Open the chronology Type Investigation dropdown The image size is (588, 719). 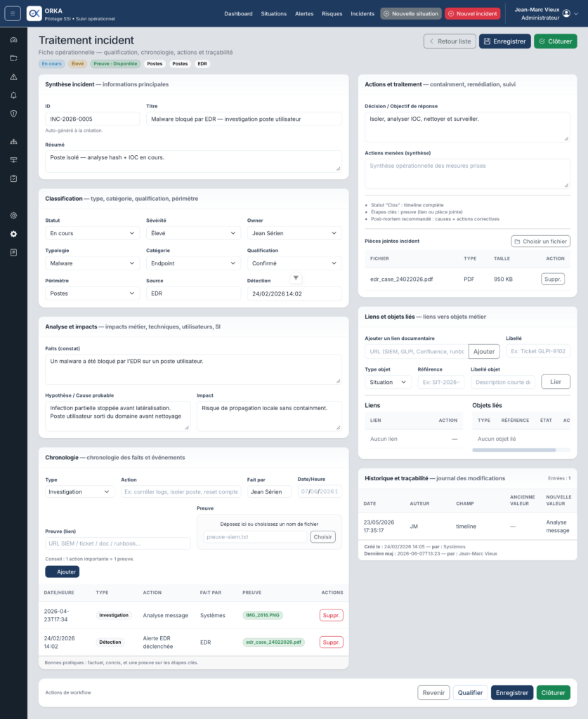point(79,492)
